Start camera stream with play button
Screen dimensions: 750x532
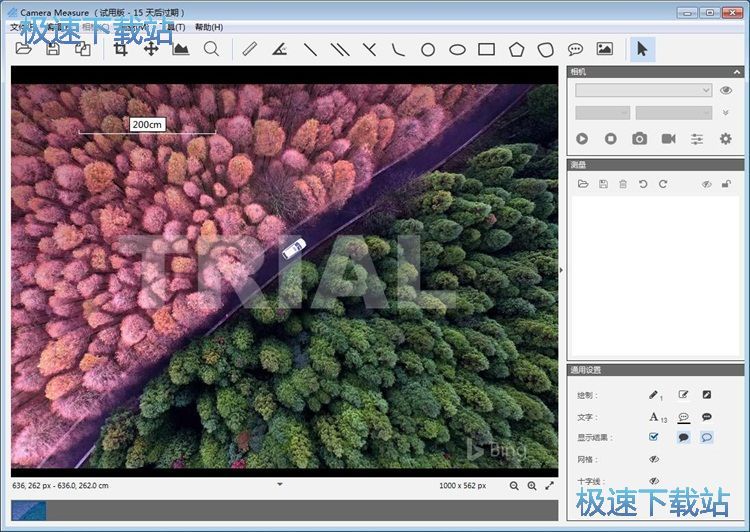tap(582, 139)
